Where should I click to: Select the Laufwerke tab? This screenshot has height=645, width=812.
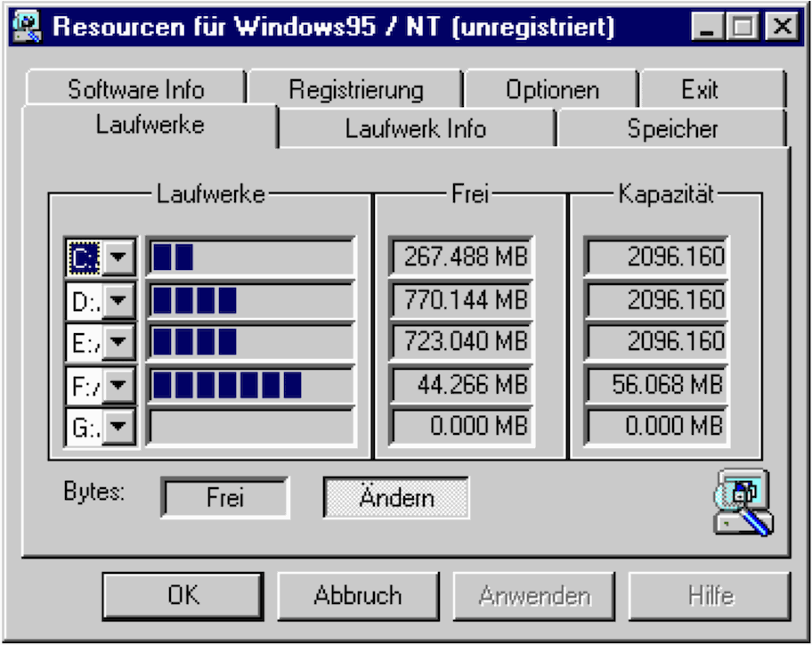coord(153,125)
